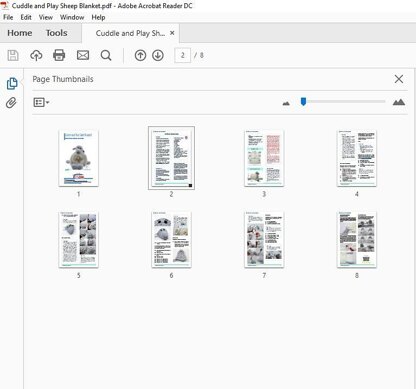Close the Cuddle and Play document tab
The image size is (416, 389).
pyautogui.click(x=172, y=33)
